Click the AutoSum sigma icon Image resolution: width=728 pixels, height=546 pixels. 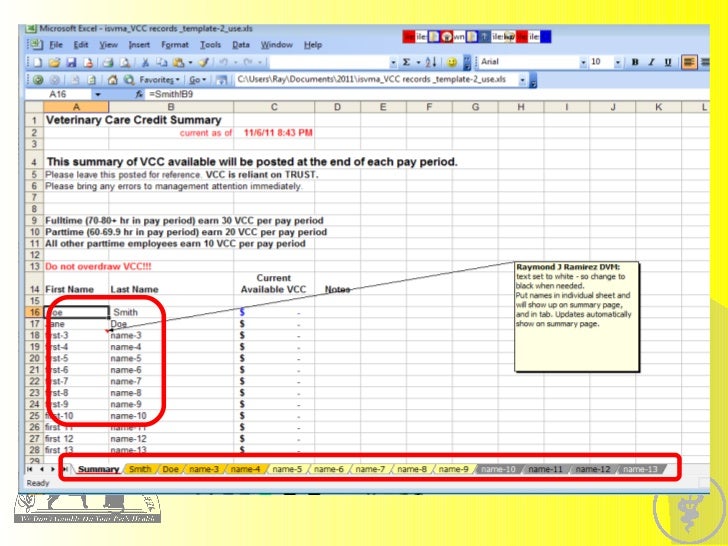click(x=406, y=62)
